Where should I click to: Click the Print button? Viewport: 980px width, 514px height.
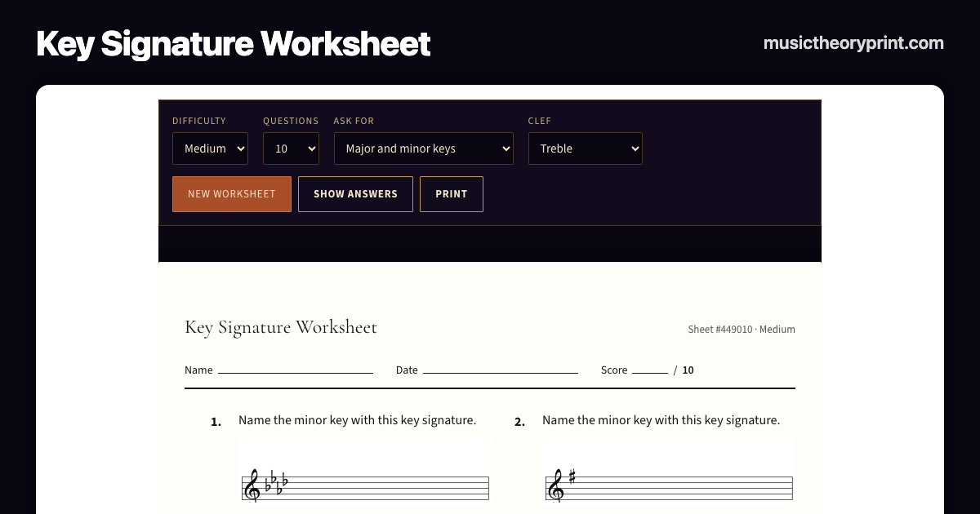click(452, 194)
